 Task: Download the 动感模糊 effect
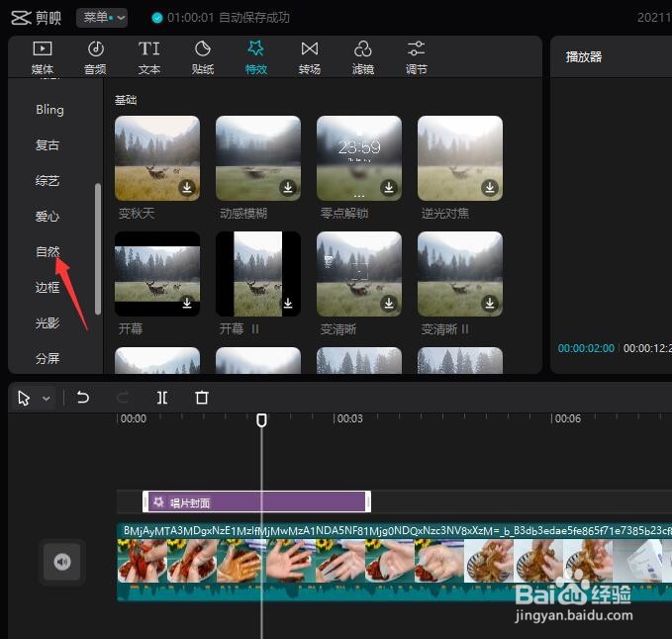tap(288, 187)
